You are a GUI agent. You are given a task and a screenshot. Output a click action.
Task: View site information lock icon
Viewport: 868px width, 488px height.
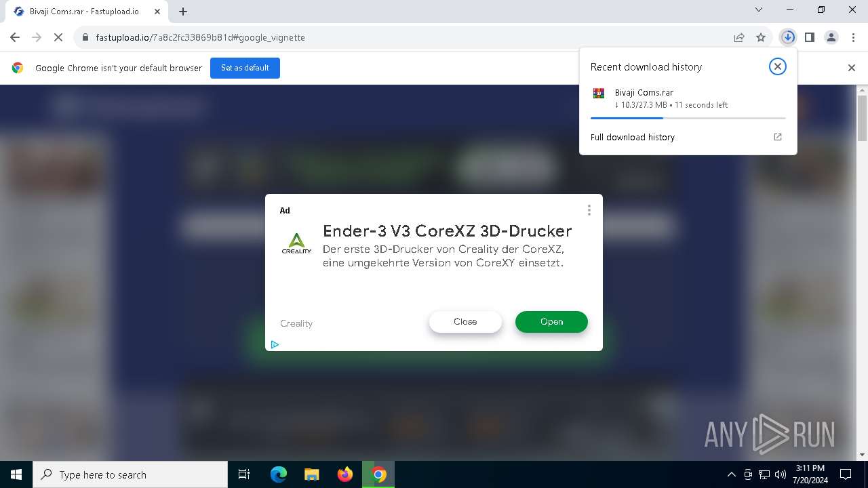click(x=85, y=37)
